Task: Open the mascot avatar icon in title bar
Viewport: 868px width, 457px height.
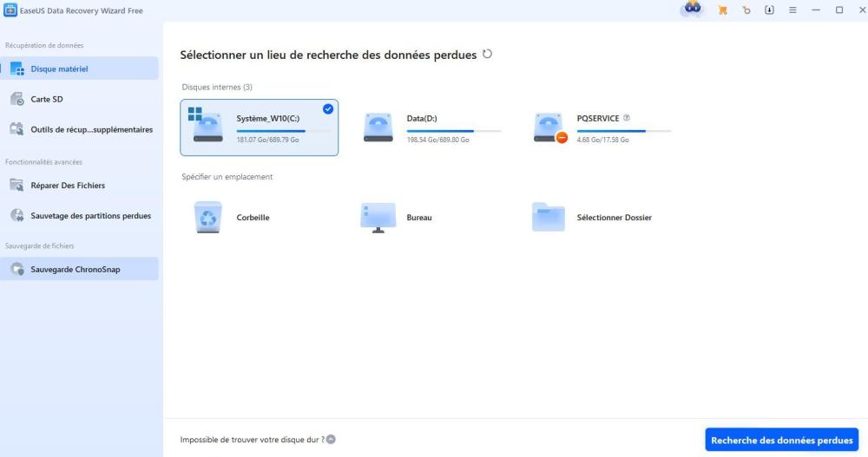Action: 693,10
